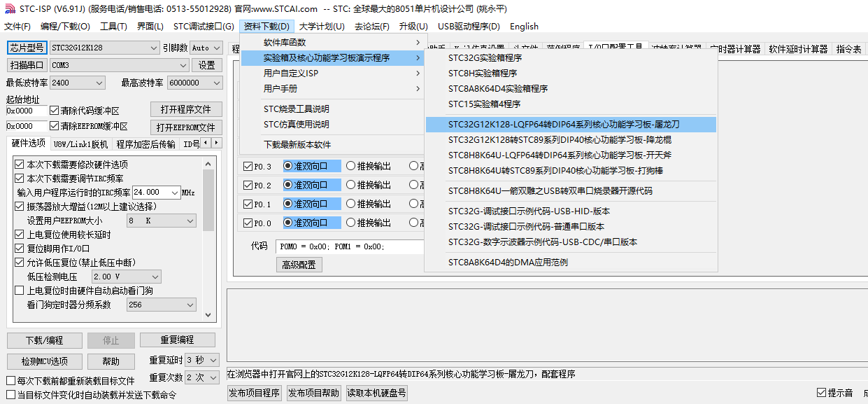This screenshot has height=404, width=868.
Task: Open the 最高波特率 6000000 dropdown
Action: [x=194, y=83]
